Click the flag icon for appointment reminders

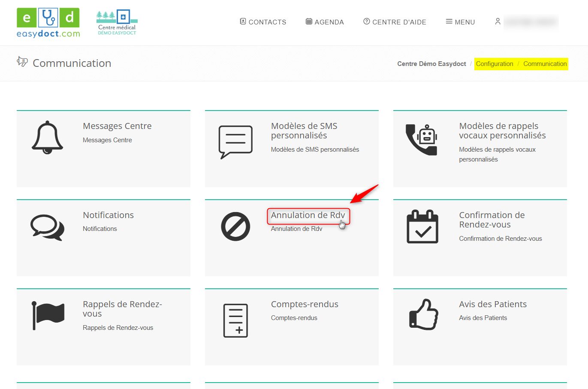(48, 315)
